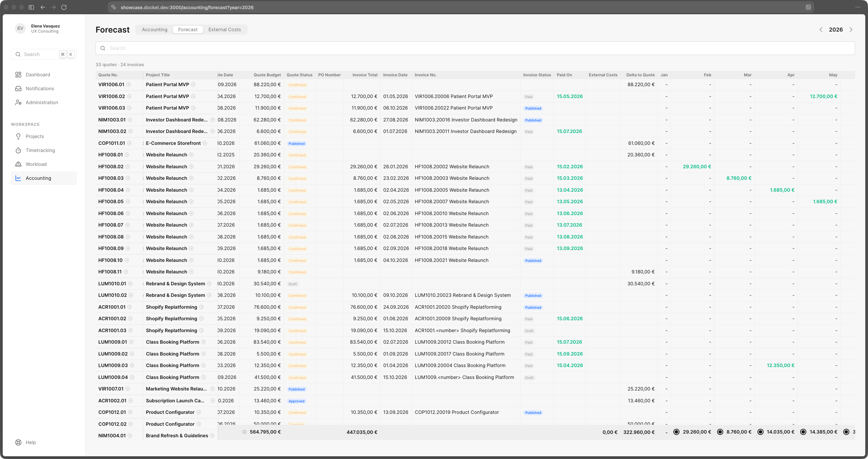Sort by Quote Budget column header
This screenshot has height=459, width=868.
pos(267,75)
